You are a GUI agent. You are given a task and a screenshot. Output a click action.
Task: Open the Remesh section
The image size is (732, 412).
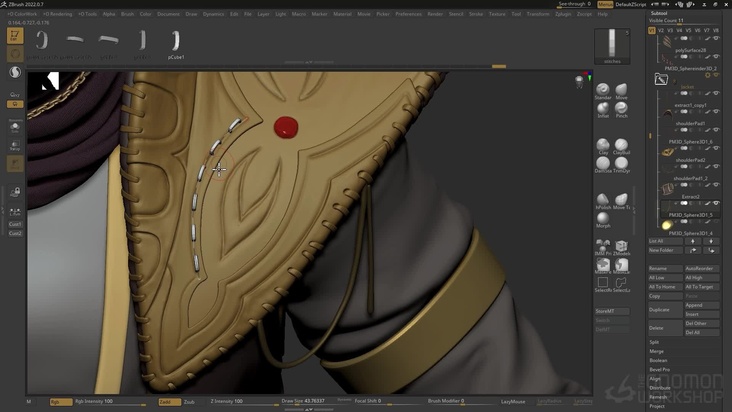[x=657, y=397]
